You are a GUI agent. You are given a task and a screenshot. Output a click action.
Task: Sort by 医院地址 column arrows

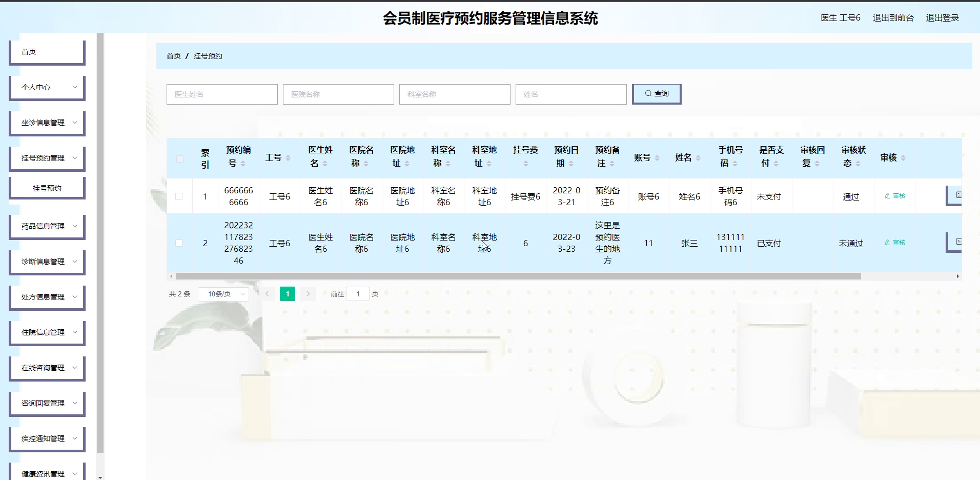pos(407,164)
